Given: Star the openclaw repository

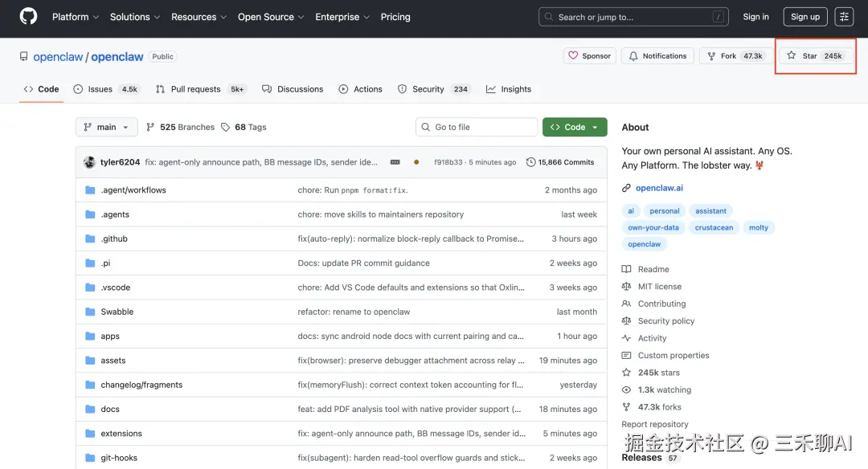Looking at the screenshot, I should point(816,56).
